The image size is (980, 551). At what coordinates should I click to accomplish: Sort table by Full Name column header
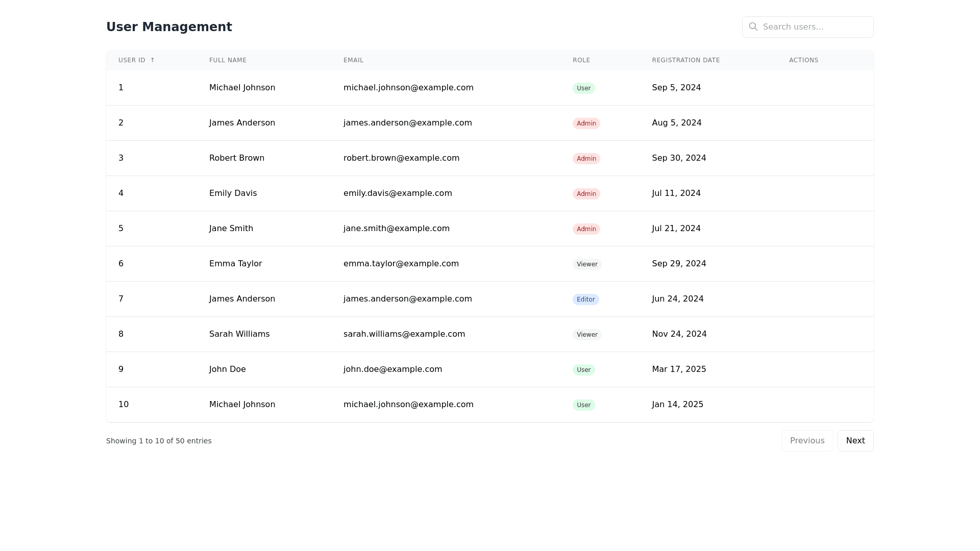[x=228, y=60]
